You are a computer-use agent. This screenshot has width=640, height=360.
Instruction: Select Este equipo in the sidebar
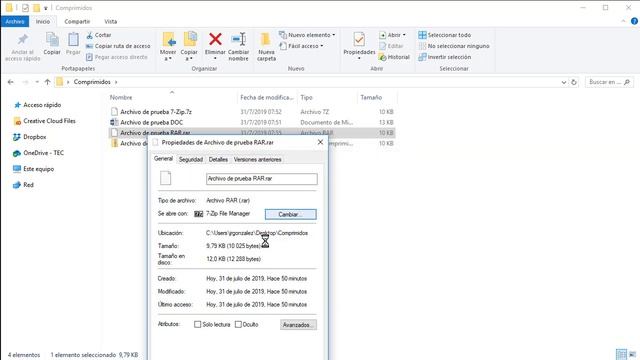(x=33, y=169)
